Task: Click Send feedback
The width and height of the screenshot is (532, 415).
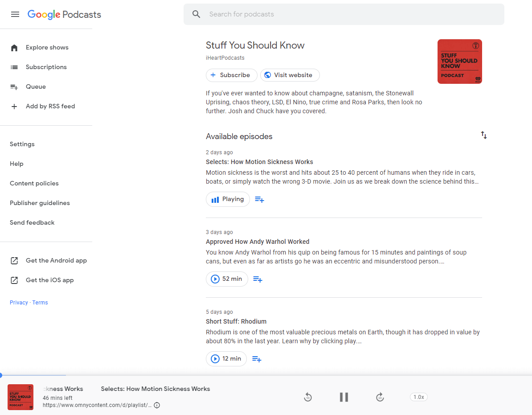Action: tap(32, 222)
